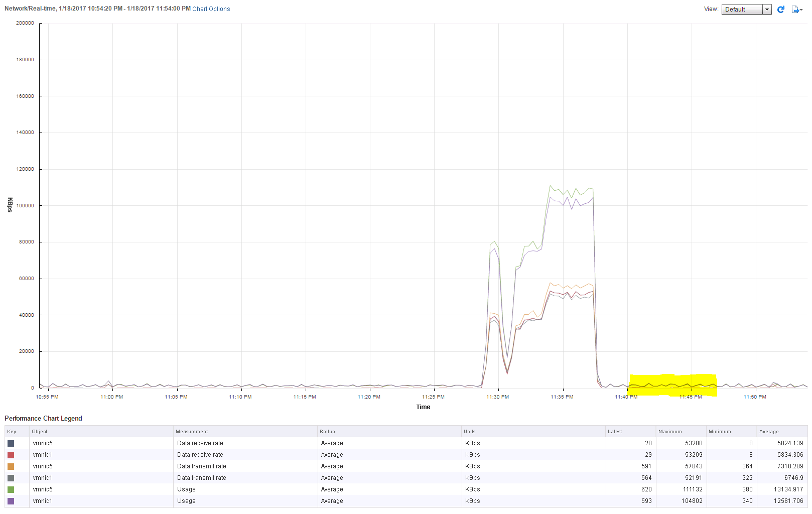Refresh the performance chart

point(781,10)
